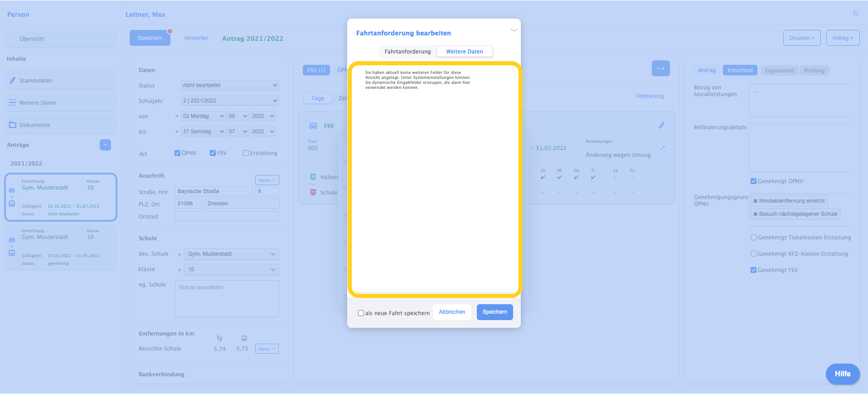The height and width of the screenshot is (394, 868).
Task: Click the refresh icon in top right corner
Action: tap(856, 13)
